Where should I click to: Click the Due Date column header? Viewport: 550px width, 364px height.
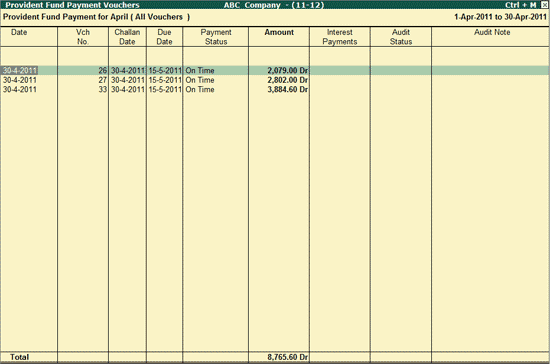164,37
